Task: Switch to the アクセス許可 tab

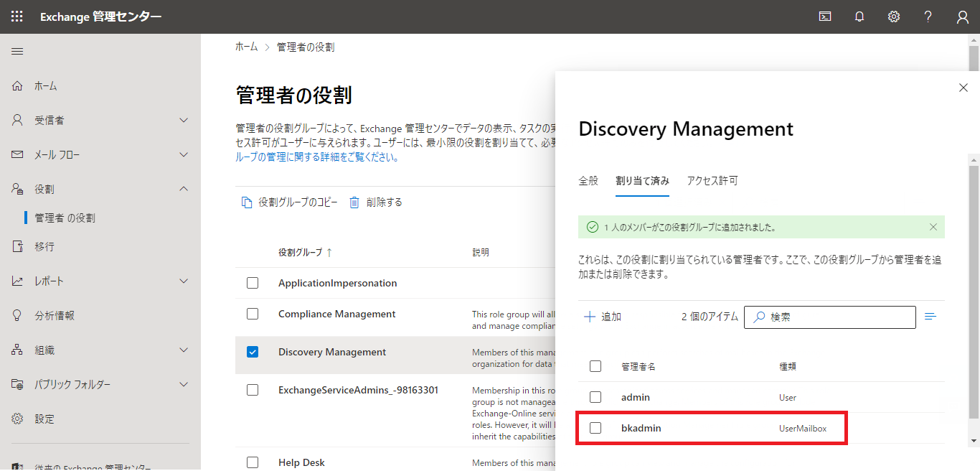Action: coord(712,181)
